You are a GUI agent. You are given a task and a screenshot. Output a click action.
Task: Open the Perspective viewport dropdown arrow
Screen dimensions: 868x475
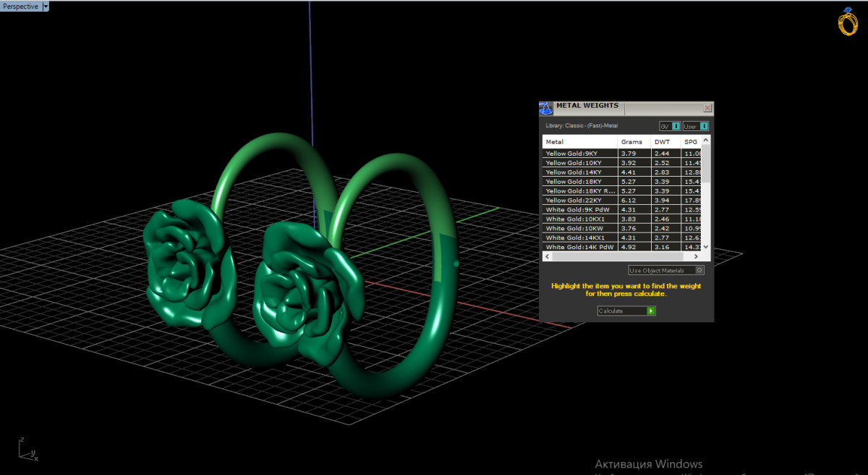point(46,6)
